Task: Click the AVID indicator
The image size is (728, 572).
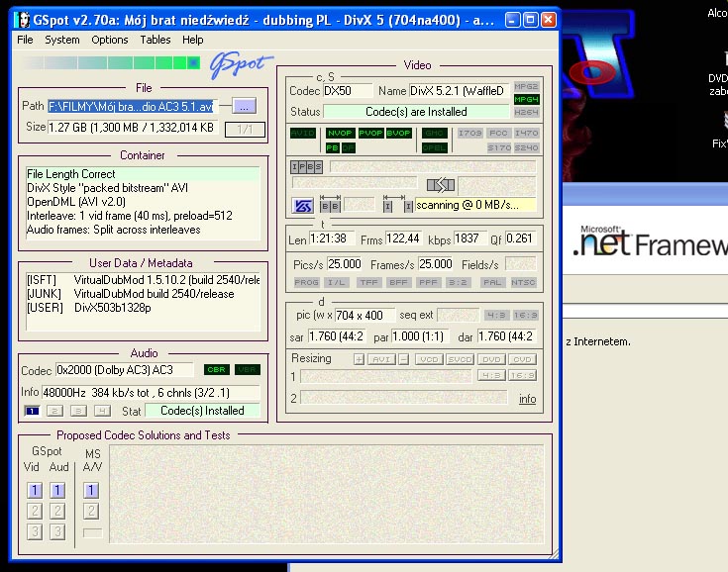Action: [x=302, y=134]
